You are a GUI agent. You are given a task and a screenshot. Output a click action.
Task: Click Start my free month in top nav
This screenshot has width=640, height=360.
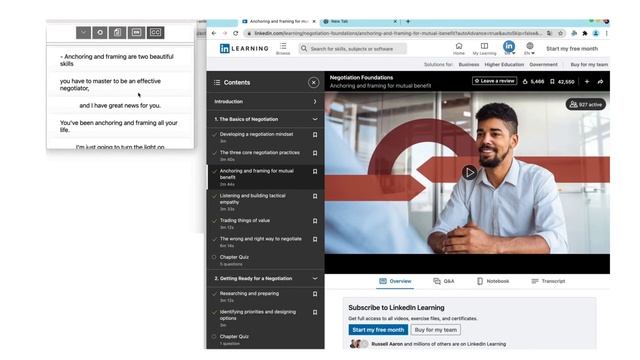tap(572, 49)
